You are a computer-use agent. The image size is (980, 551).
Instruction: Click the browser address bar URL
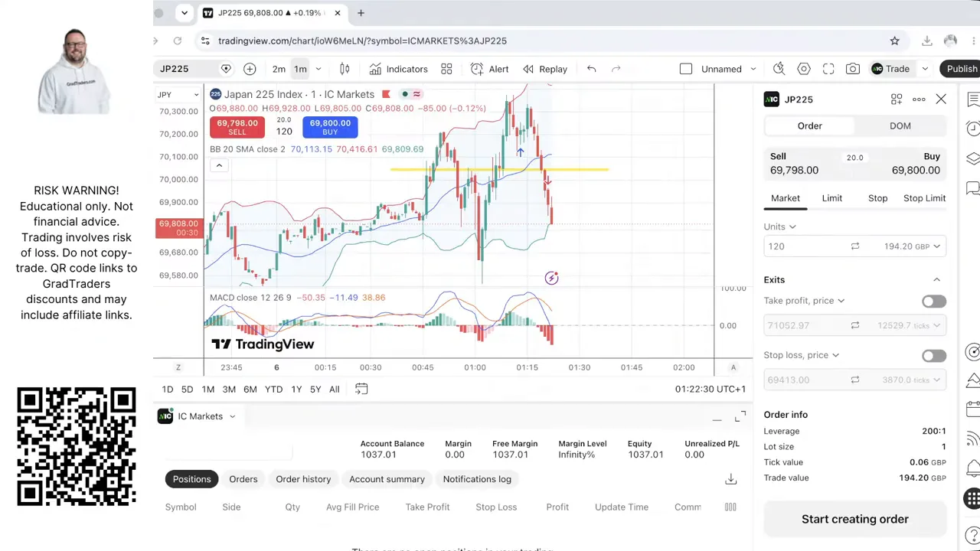click(362, 41)
